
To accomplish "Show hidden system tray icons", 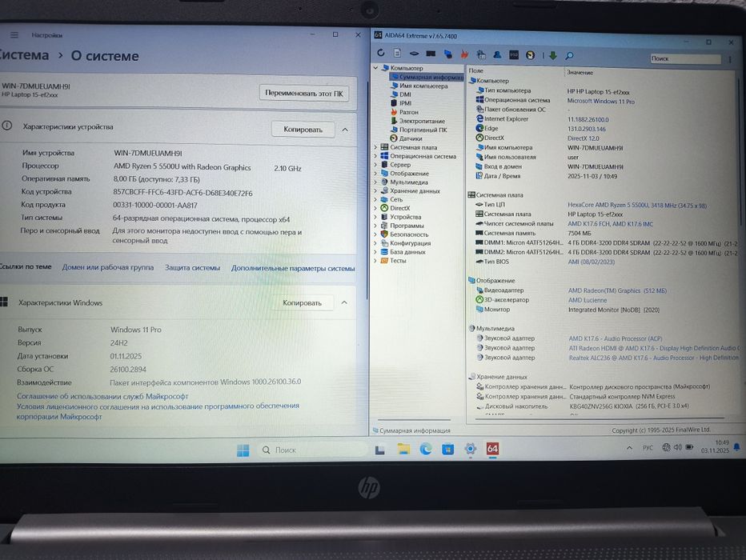I will (629, 447).
